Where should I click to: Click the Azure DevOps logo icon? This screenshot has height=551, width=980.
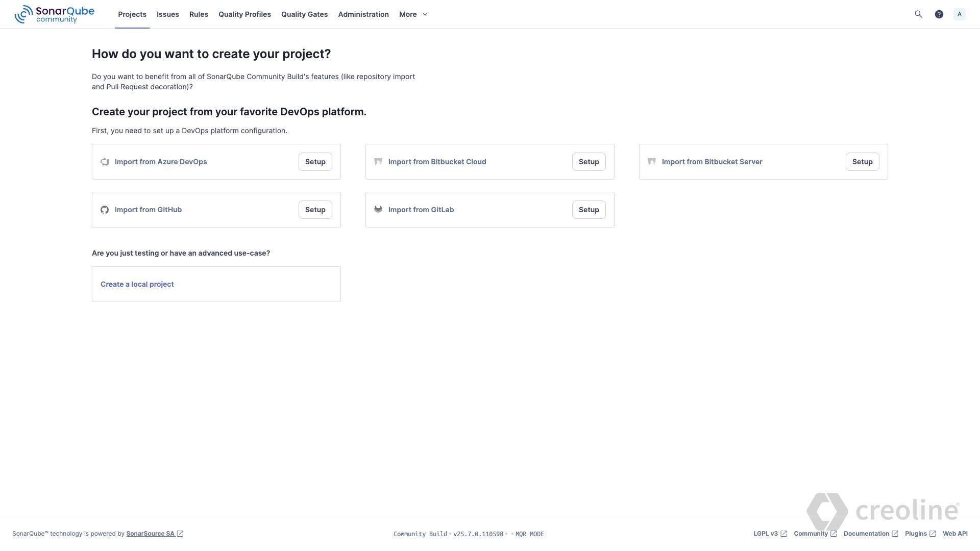(x=105, y=162)
